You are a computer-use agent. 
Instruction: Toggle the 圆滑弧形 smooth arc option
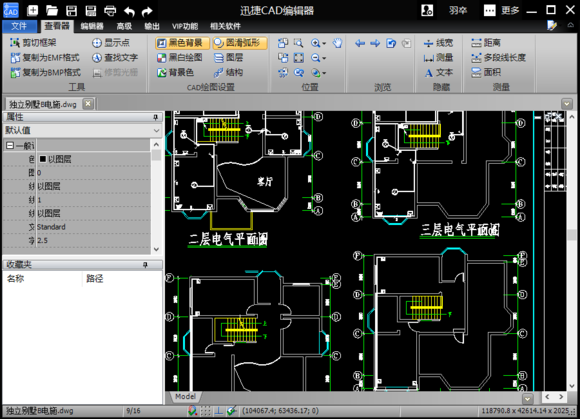coord(240,43)
